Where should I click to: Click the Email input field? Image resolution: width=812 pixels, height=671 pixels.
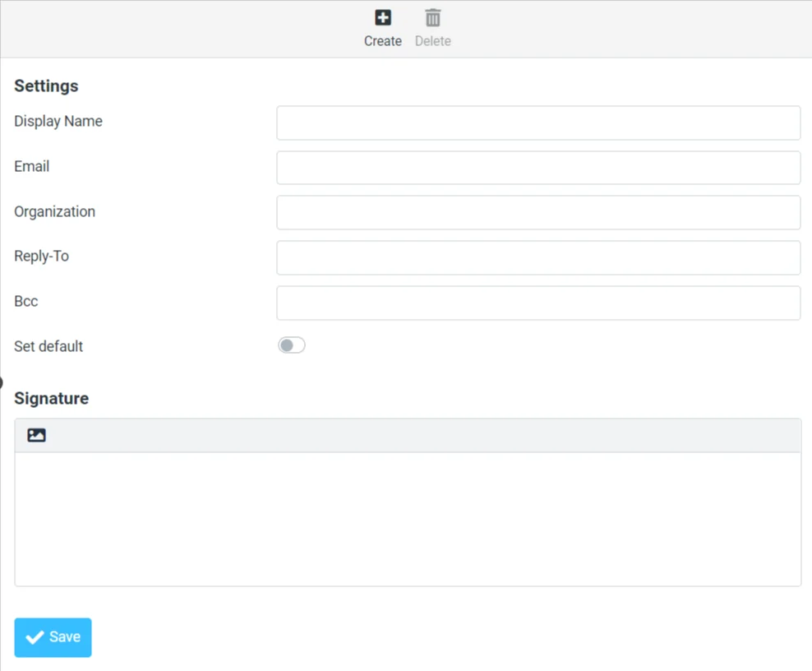click(538, 168)
